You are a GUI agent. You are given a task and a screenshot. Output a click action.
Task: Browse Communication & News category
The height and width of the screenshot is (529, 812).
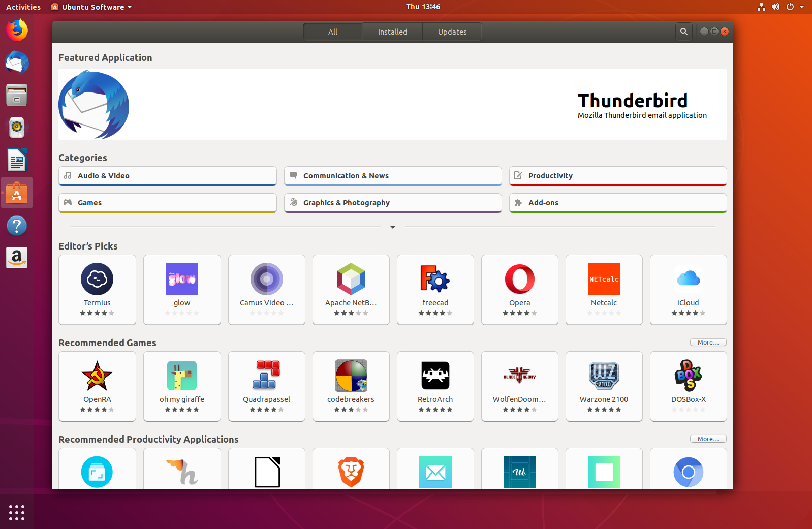[393, 176]
